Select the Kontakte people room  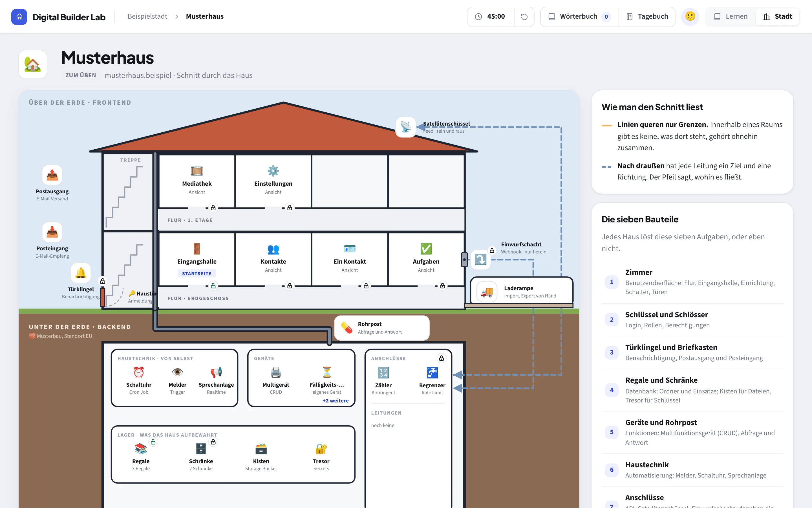tap(273, 259)
